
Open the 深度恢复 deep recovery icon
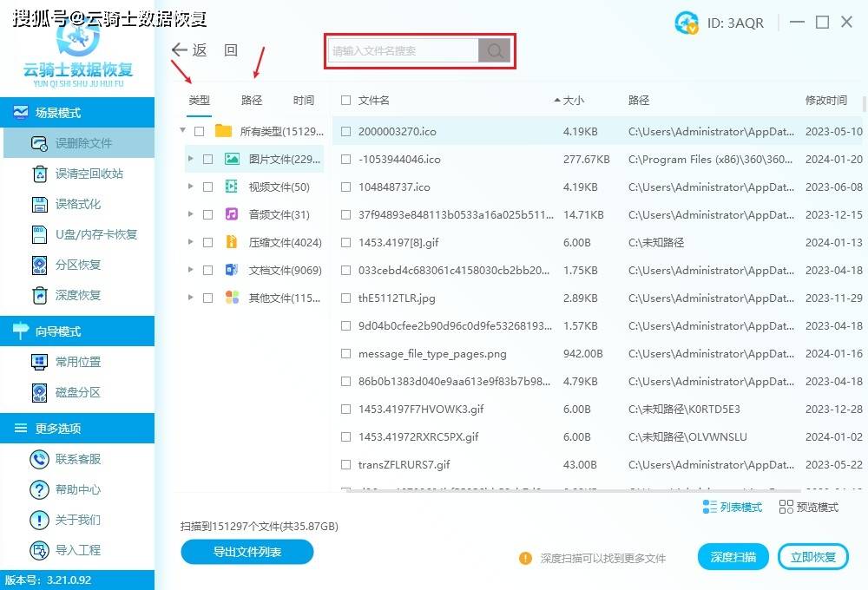40,296
